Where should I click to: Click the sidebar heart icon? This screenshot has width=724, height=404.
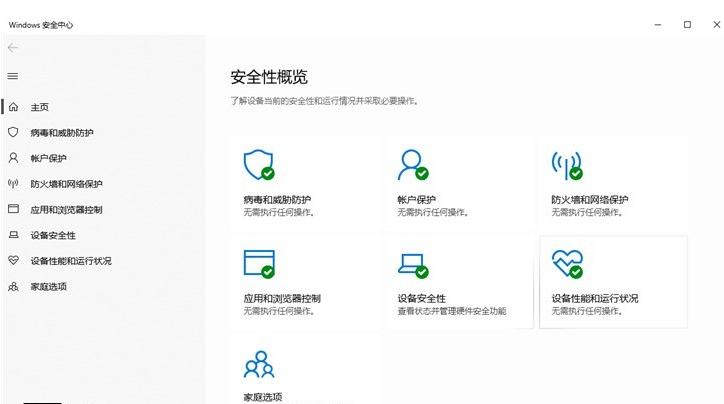pos(13,260)
